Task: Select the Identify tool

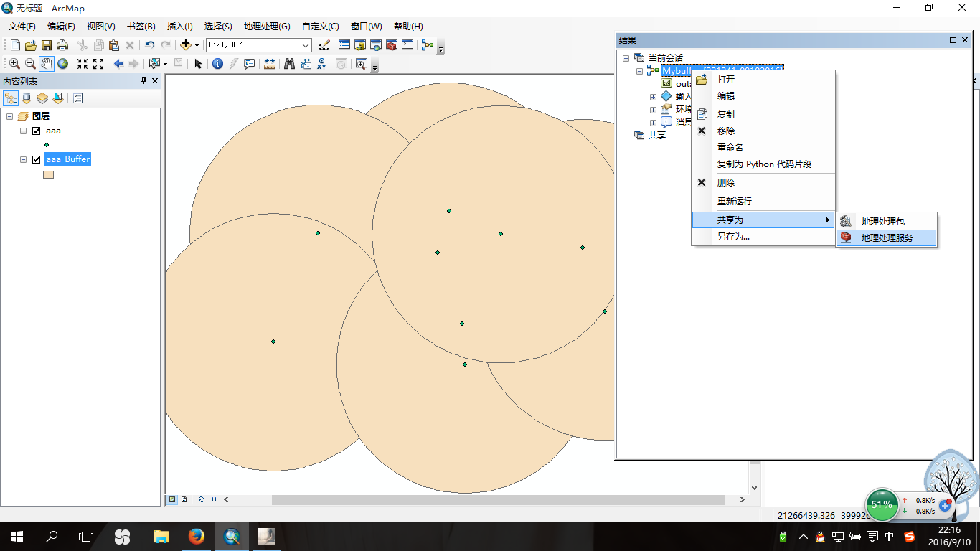Action: point(218,64)
